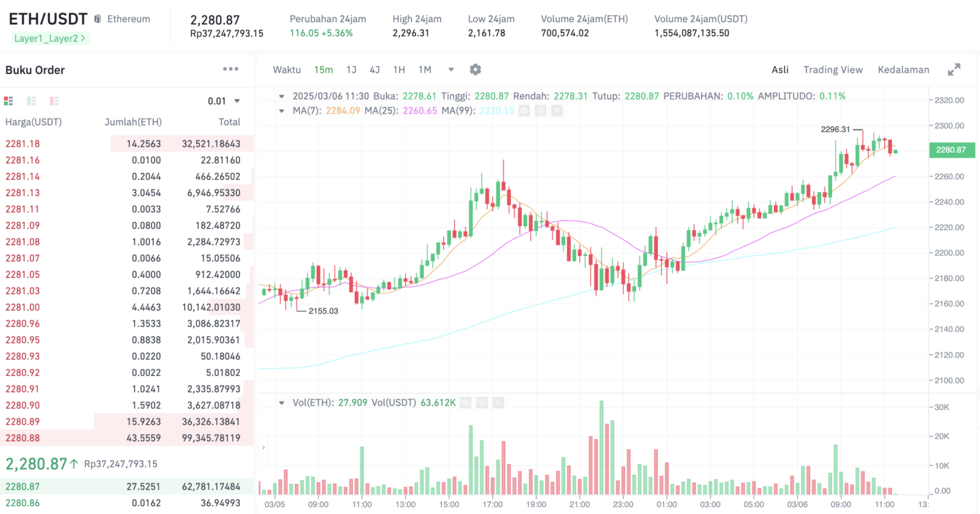Toggle volume indicator visibility eye

coord(466,403)
